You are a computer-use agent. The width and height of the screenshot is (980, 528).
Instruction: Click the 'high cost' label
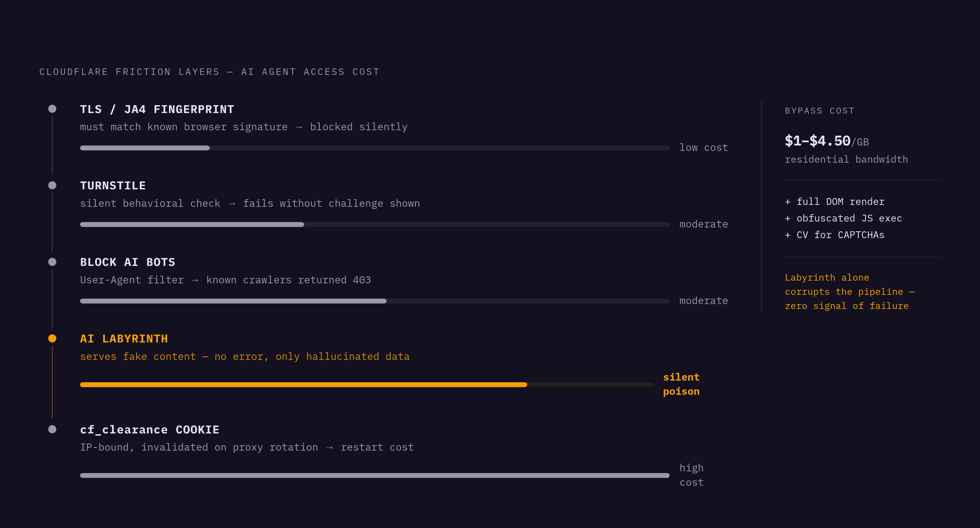[x=692, y=475]
